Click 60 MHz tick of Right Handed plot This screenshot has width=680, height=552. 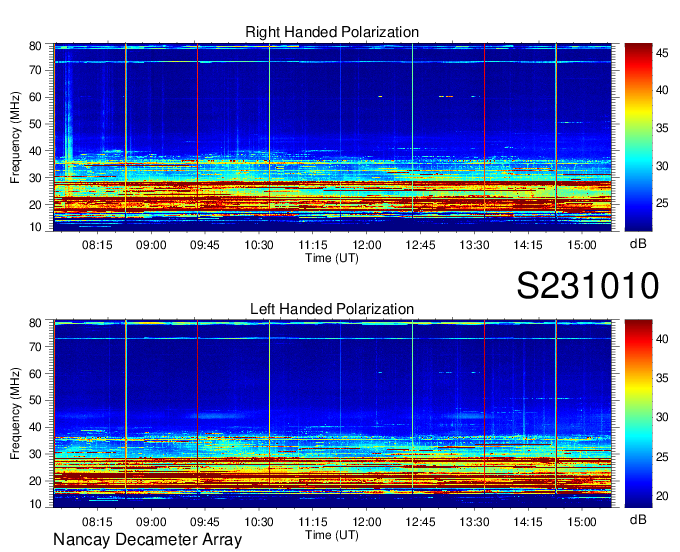(x=35, y=97)
